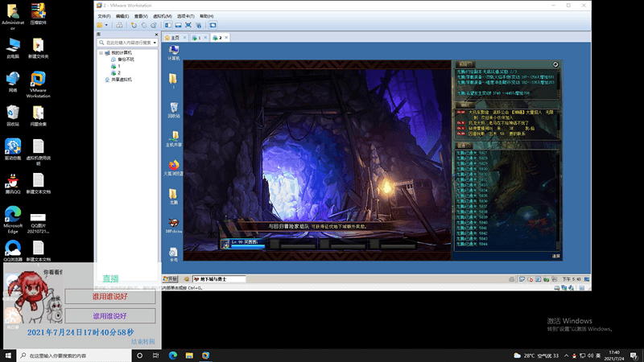Open the 帮助(H) menu
Viewport: 644px width, 362px height.
click(x=206, y=16)
